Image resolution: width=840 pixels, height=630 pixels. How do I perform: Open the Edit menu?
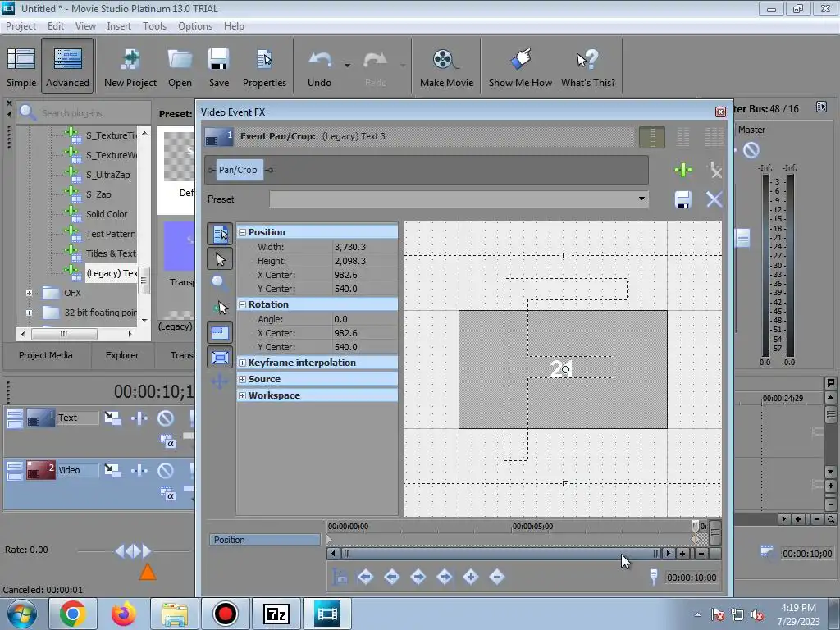click(55, 25)
